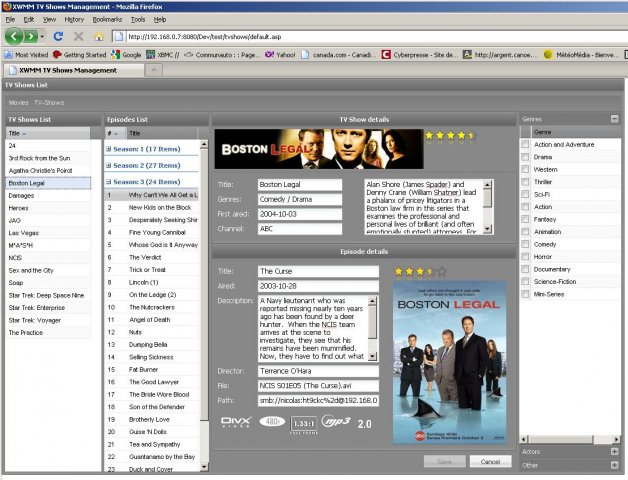
Task: Click the Boston Legal banner image
Action: tap(319, 149)
